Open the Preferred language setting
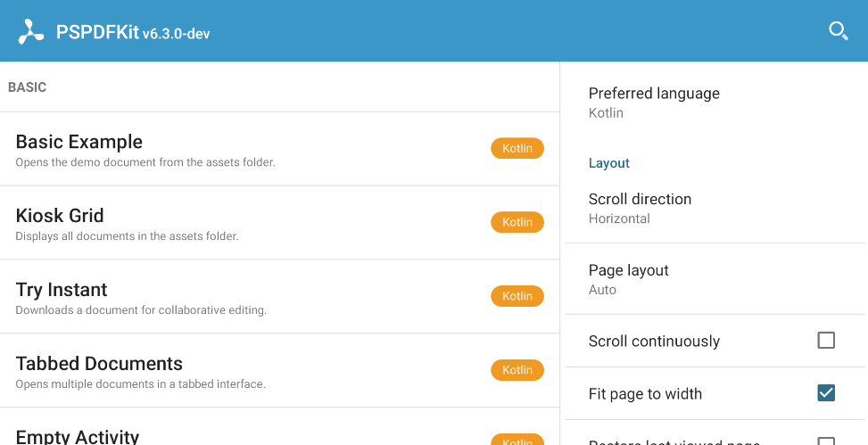Image resolution: width=868 pixels, height=445 pixels. (x=654, y=102)
